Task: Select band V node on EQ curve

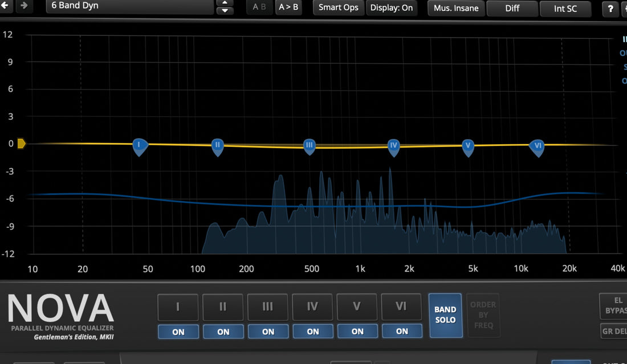Action: 468,148
